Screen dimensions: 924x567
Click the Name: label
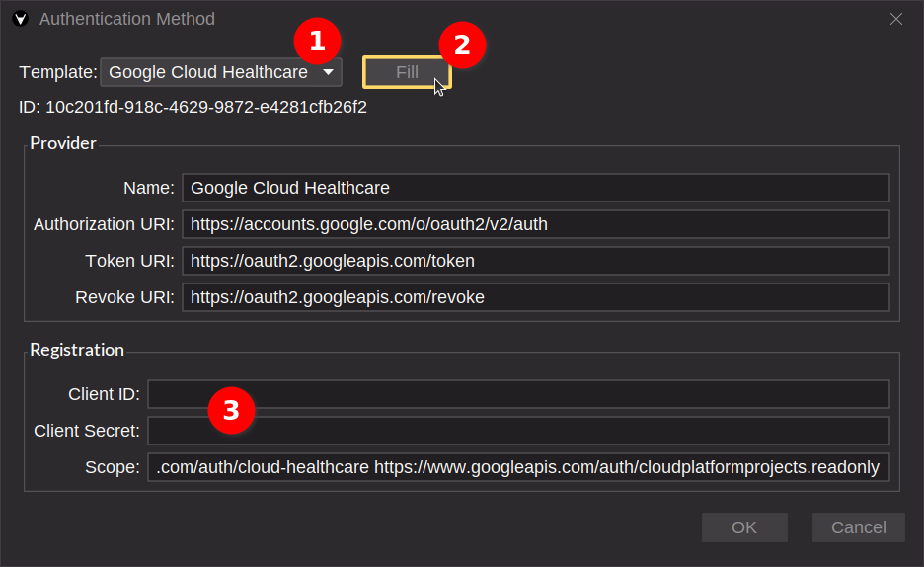pos(148,188)
